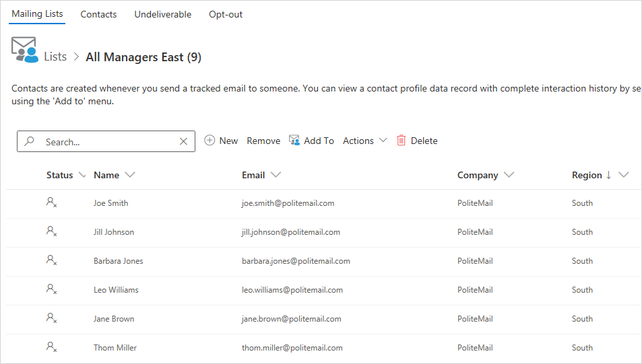This screenshot has width=642, height=364.
Task: Switch to the Contacts tab
Action: click(x=98, y=14)
